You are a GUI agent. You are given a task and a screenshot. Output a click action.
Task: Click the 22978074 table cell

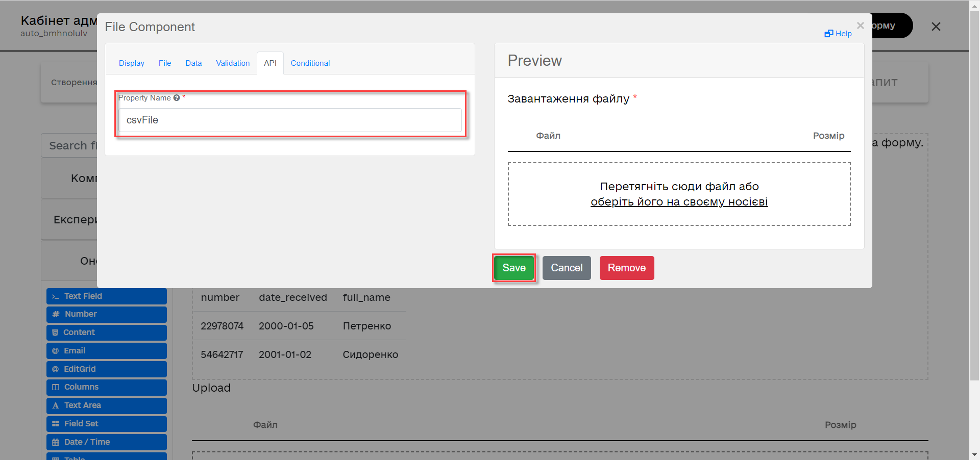pos(222,326)
